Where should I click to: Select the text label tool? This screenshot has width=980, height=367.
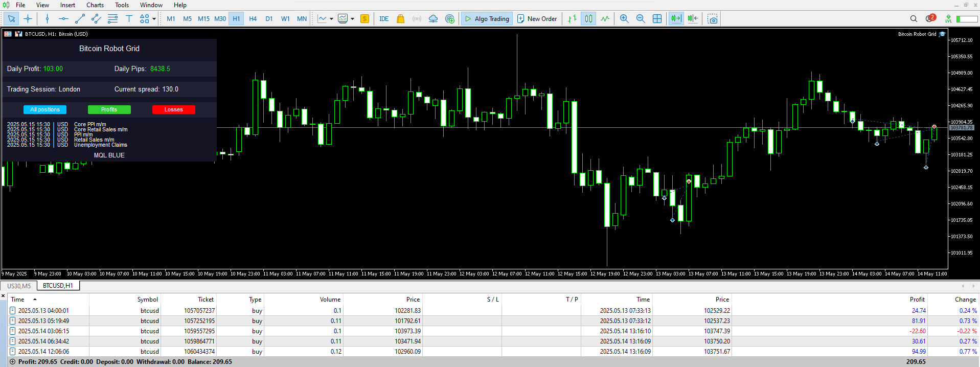tap(129, 19)
